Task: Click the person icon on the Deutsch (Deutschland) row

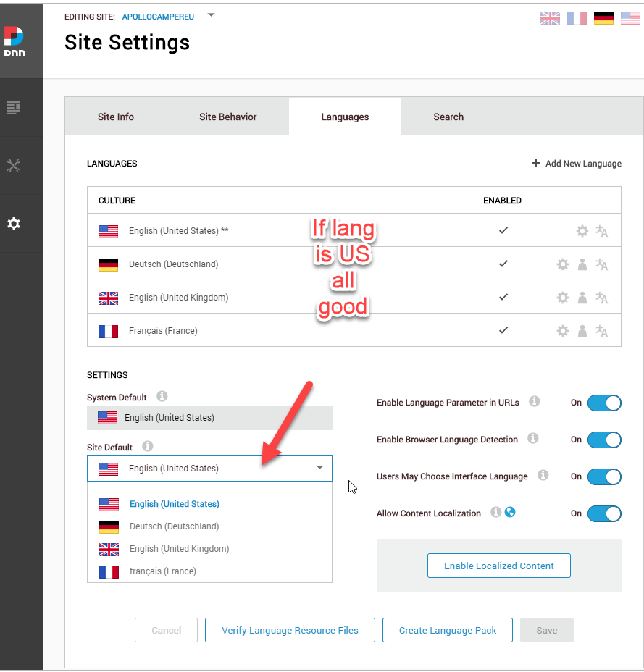Action: [582, 264]
